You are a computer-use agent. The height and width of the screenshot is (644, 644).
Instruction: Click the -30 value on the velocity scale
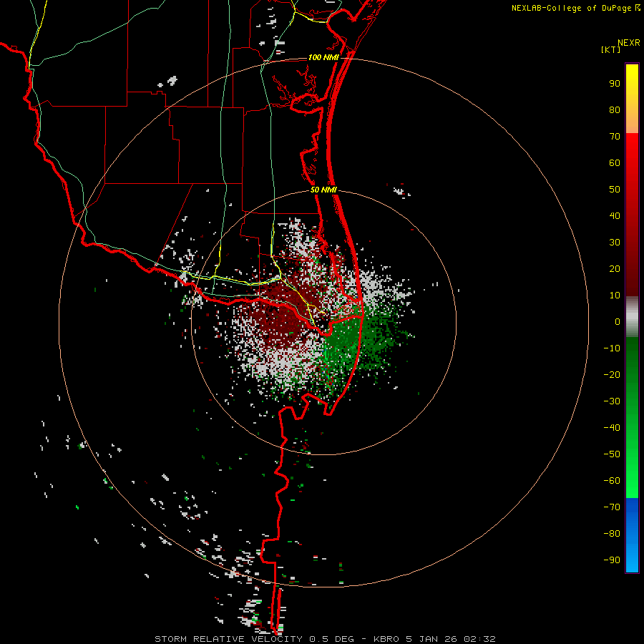612,401
